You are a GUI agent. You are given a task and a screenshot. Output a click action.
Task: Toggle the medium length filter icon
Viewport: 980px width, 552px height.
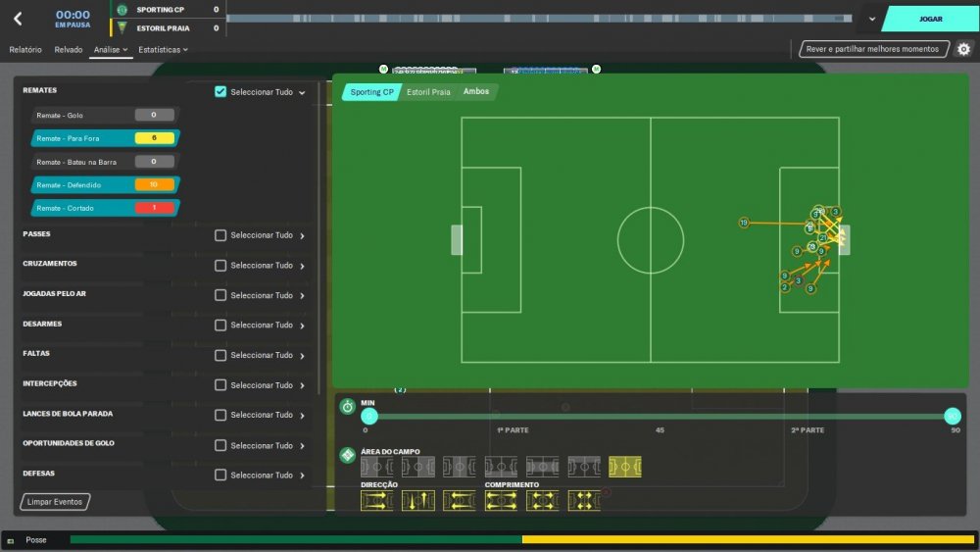542,501
